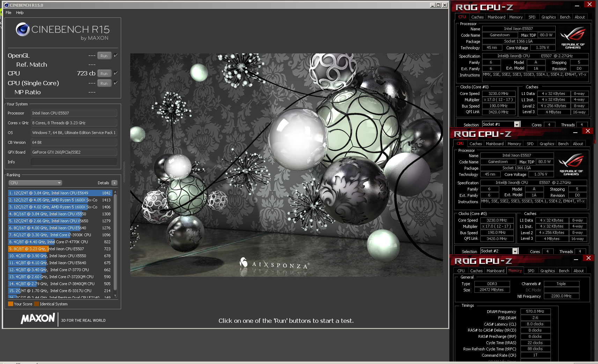The image size is (598, 364).
Task: Click the Processor field Intel Xeon CPU E5507
Action: [x=74, y=113]
